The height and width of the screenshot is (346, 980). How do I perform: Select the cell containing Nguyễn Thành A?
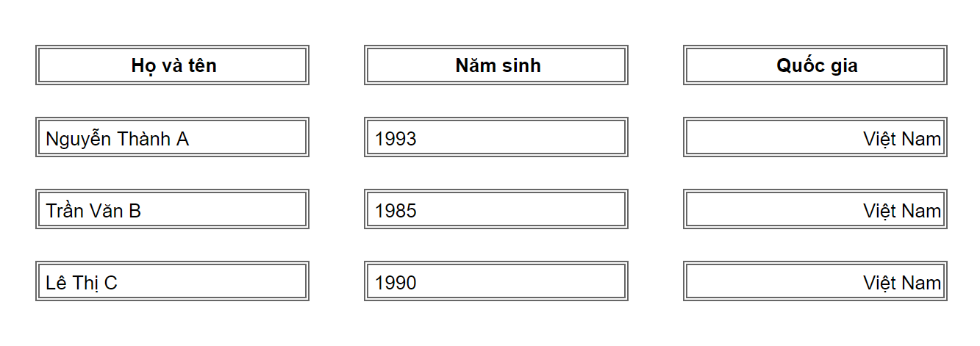coord(172,137)
